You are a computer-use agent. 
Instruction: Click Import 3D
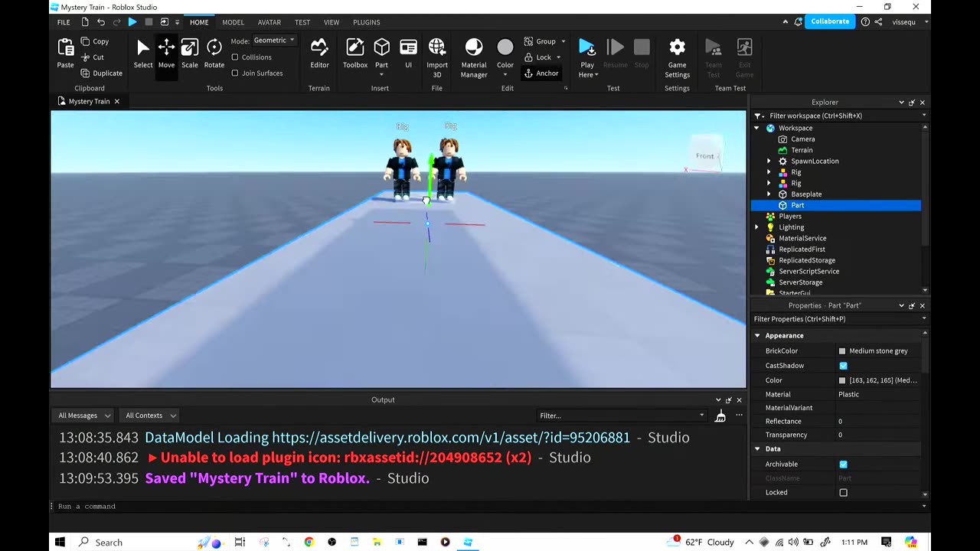(437, 57)
